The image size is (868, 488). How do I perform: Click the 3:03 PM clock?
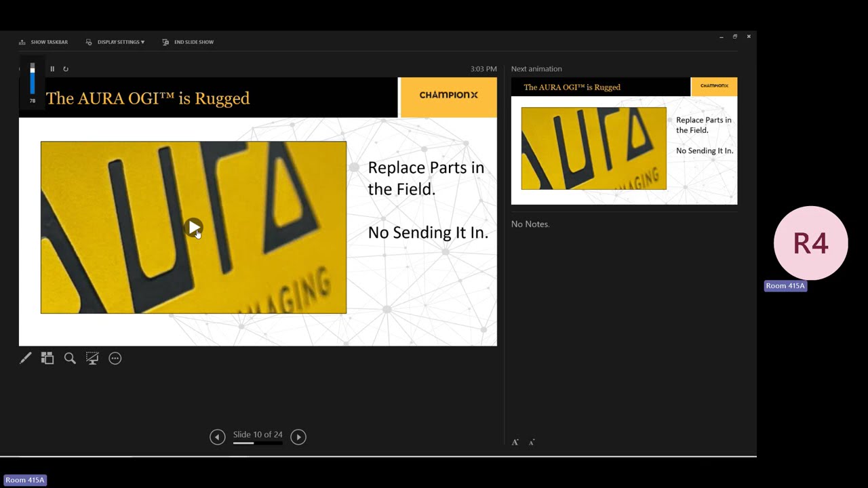(x=484, y=69)
